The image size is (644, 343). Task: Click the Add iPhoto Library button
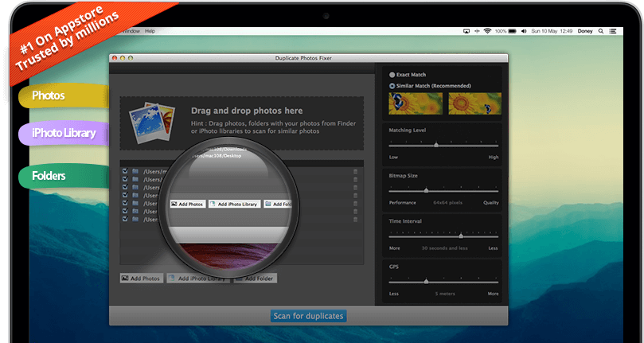point(198,278)
